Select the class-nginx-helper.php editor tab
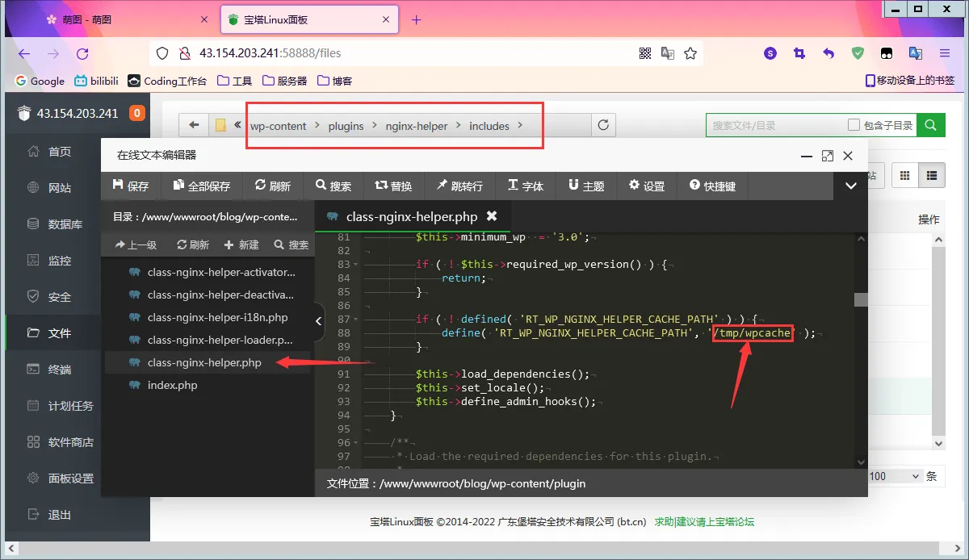This screenshot has width=969, height=560. [x=413, y=216]
